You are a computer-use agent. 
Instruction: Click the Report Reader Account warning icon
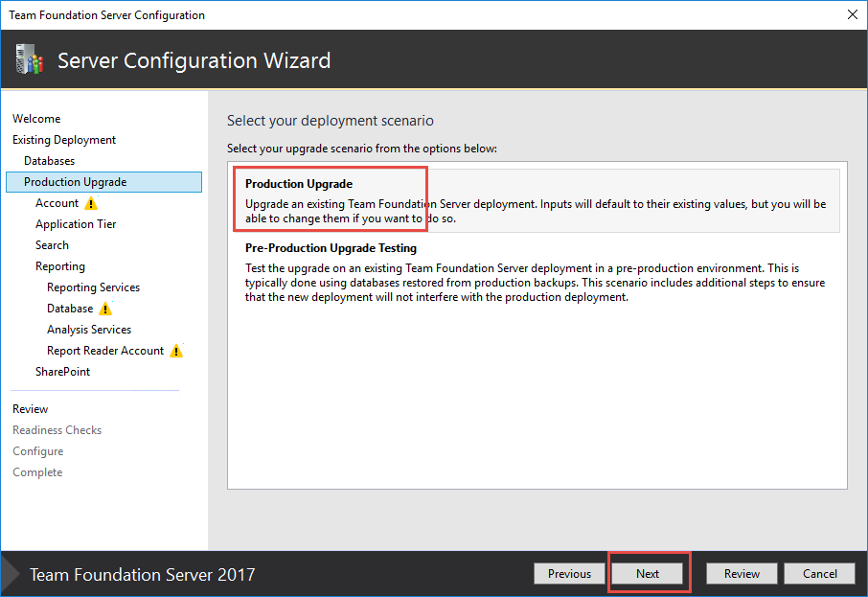pyautogui.click(x=176, y=351)
